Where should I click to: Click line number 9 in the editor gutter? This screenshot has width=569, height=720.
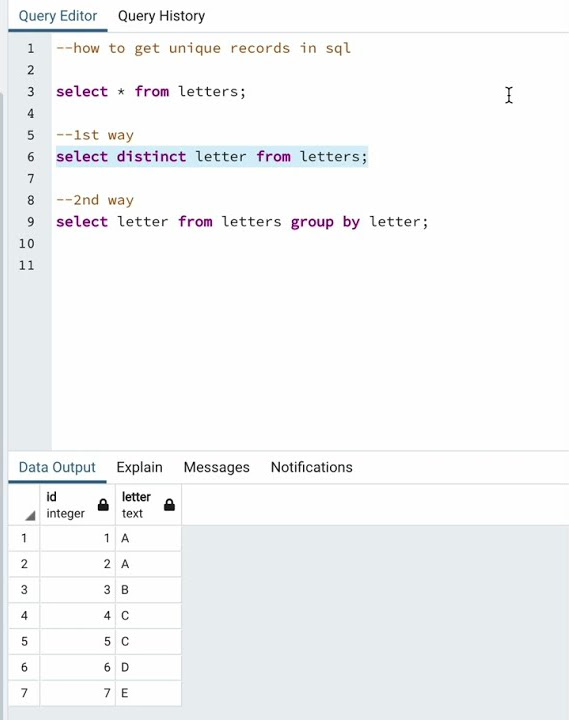(31, 222)
